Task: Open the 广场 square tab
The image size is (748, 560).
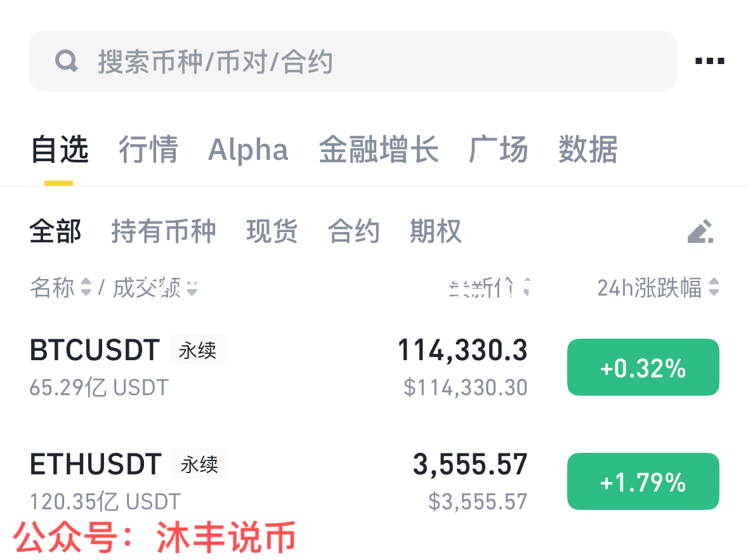Action: click(x=499, y=150)
